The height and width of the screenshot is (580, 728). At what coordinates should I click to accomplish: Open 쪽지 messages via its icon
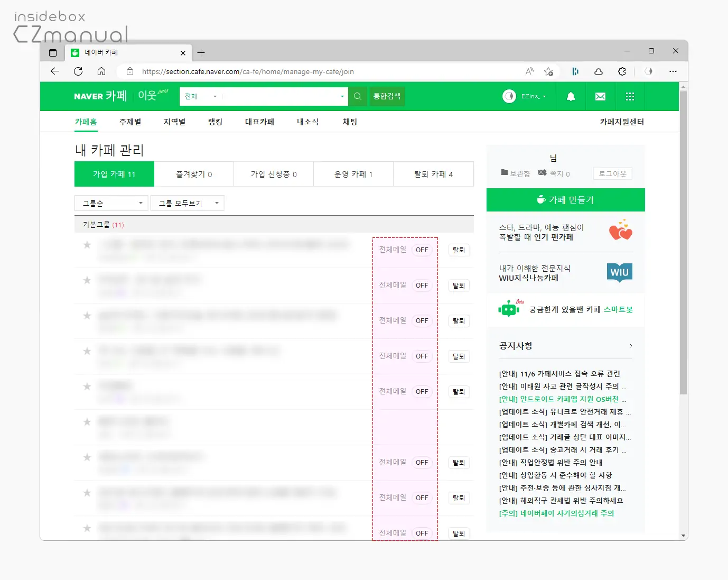[542, 173]
